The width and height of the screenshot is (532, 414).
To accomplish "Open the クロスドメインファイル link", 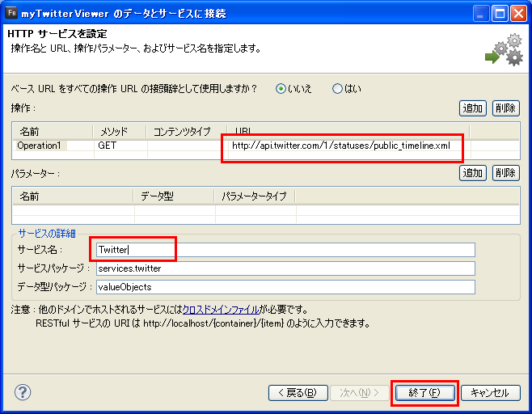I will 221,310.
